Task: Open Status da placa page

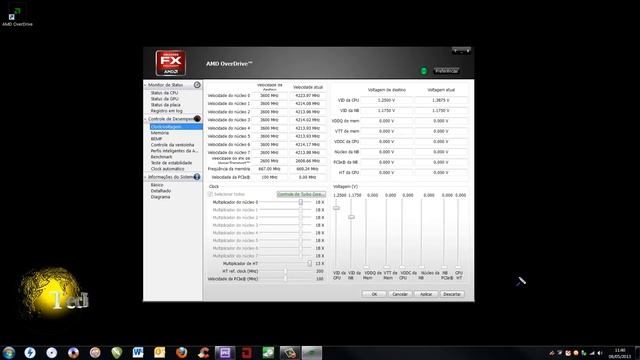Action: click(165, 105)
